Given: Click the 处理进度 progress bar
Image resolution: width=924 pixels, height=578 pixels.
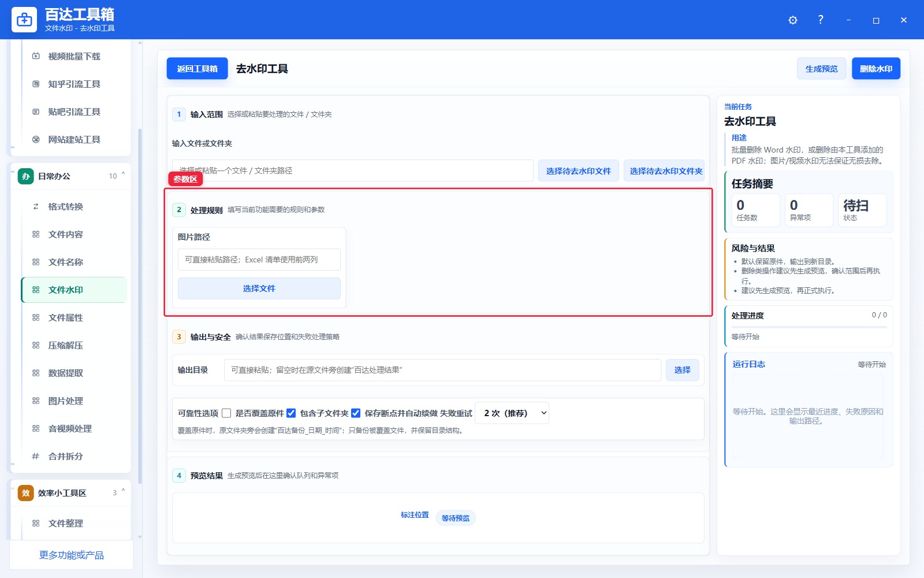Looking at the screenshot, I should coord(809,327).
